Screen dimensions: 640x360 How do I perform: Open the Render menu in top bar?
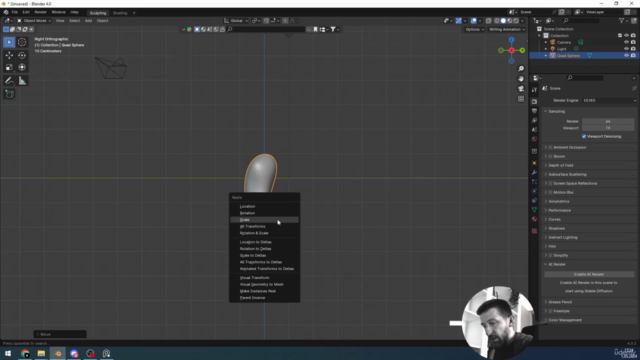click(40, 12)
